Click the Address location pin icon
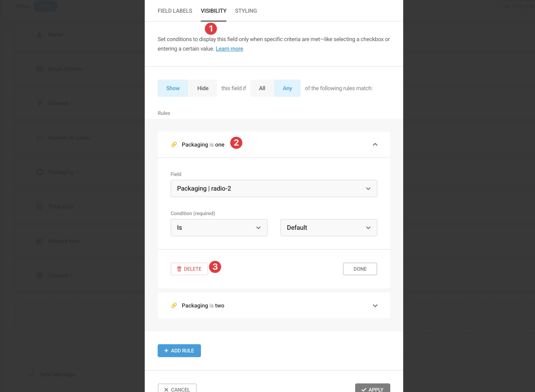This screenshot has width=535, height=392. [x=40, y=103]
